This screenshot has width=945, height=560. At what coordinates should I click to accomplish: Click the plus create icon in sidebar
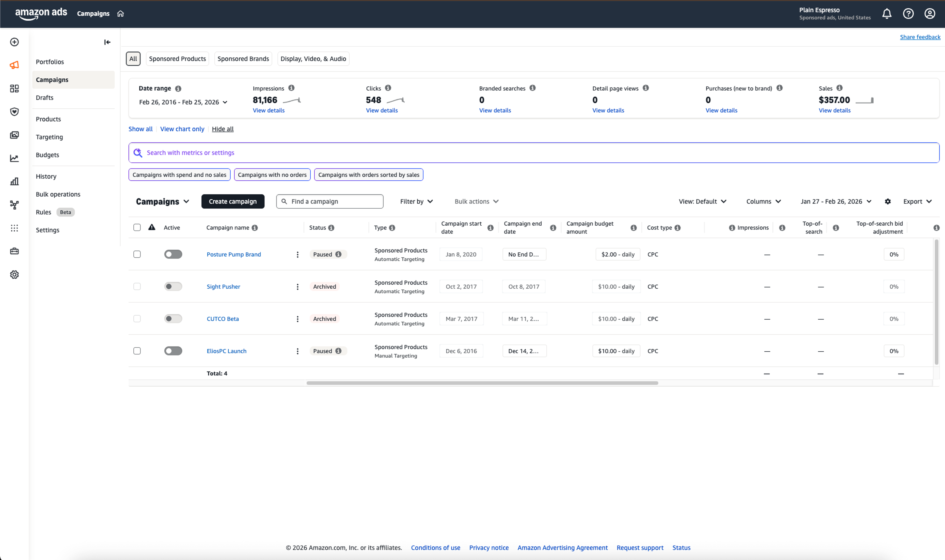click(14, 42)
